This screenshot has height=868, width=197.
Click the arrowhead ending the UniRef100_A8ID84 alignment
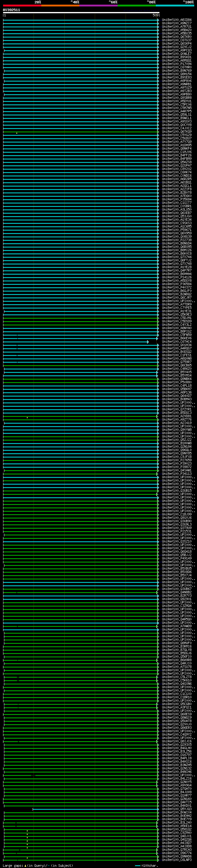(158, 20)
